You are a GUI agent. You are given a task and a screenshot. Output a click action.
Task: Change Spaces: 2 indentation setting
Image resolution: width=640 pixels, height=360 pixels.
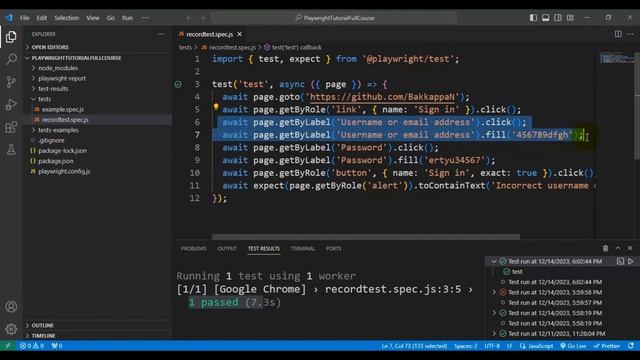(x=466, y=346)
